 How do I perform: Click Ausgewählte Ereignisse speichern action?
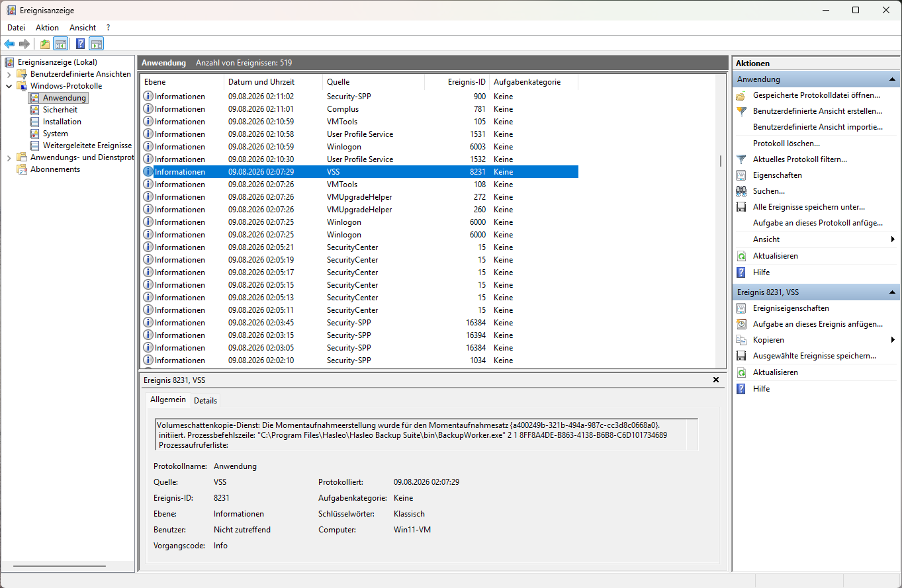click(815, 356)
